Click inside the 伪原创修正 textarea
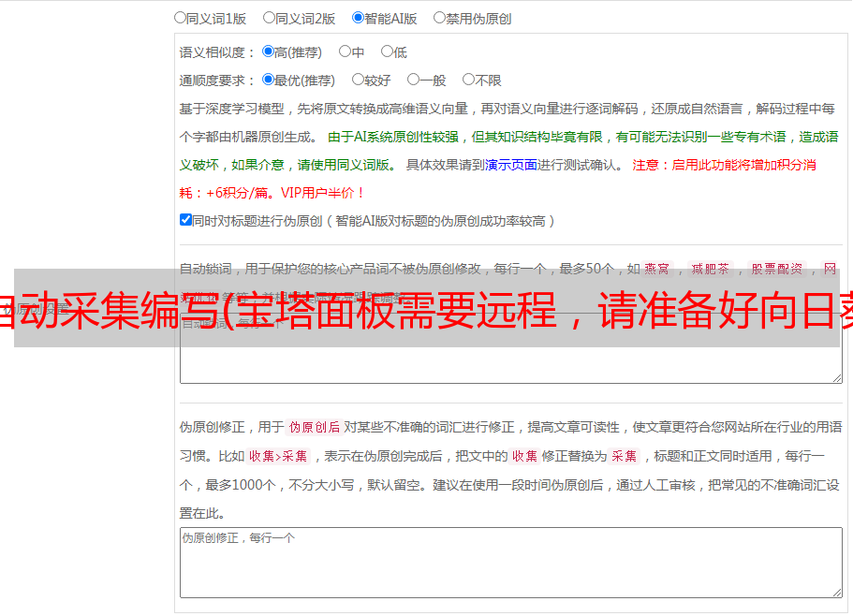The width and height of the screenshot is (853, 616). (x=511, y=563)
